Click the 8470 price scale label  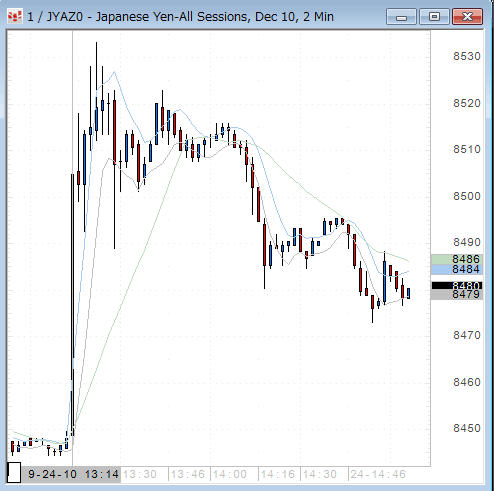point(467,335)
